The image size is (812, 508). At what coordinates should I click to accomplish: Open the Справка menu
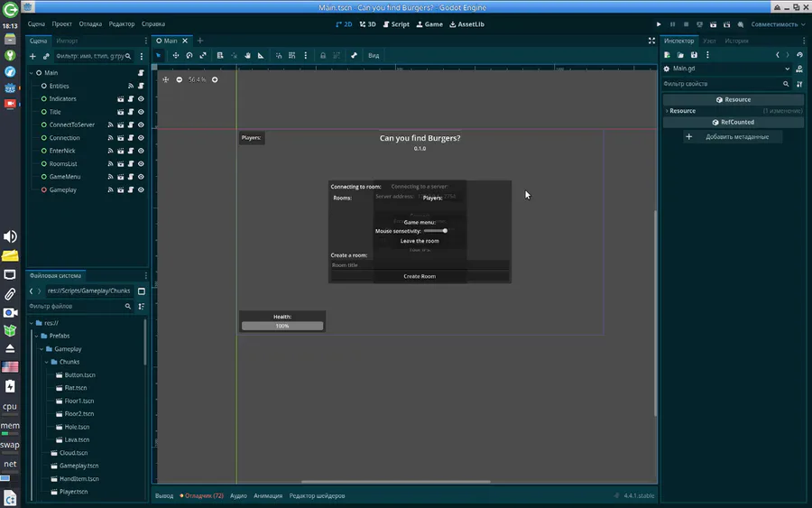click(x=153, y=23)
